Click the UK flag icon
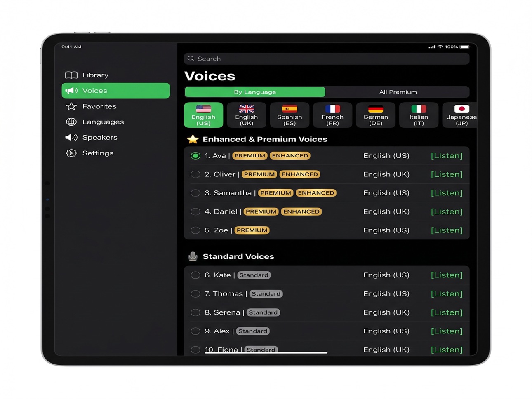The height and width of the screenshot is (399, 532). pyautogui.click(x=247, y=109)
